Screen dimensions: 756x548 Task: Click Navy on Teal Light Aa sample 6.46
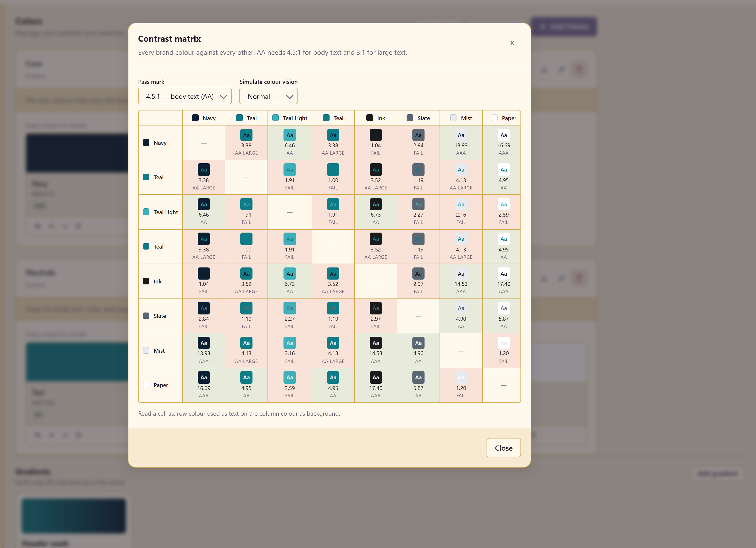290,135
